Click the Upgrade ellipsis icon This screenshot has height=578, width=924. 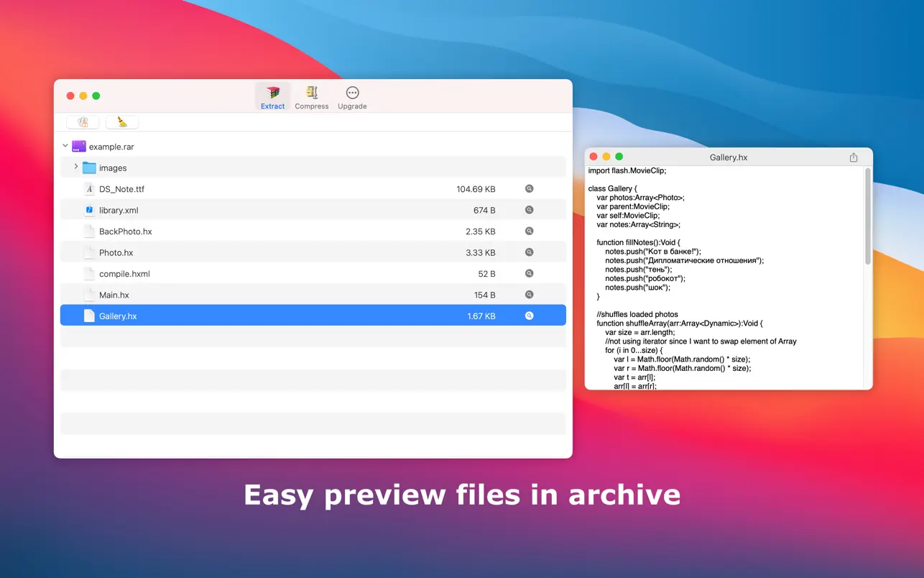click(x=352, y=93)
